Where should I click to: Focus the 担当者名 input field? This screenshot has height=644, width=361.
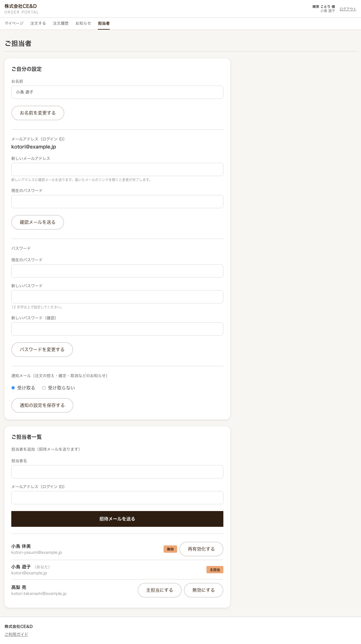coord(117,472)
